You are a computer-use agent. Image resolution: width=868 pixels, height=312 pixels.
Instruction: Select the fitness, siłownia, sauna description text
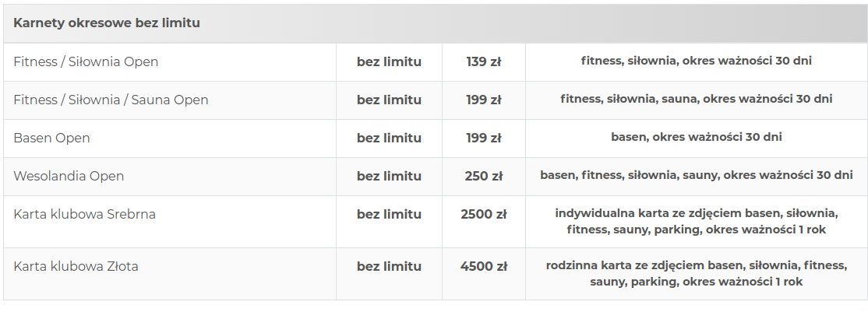click(x=697, y=99)
